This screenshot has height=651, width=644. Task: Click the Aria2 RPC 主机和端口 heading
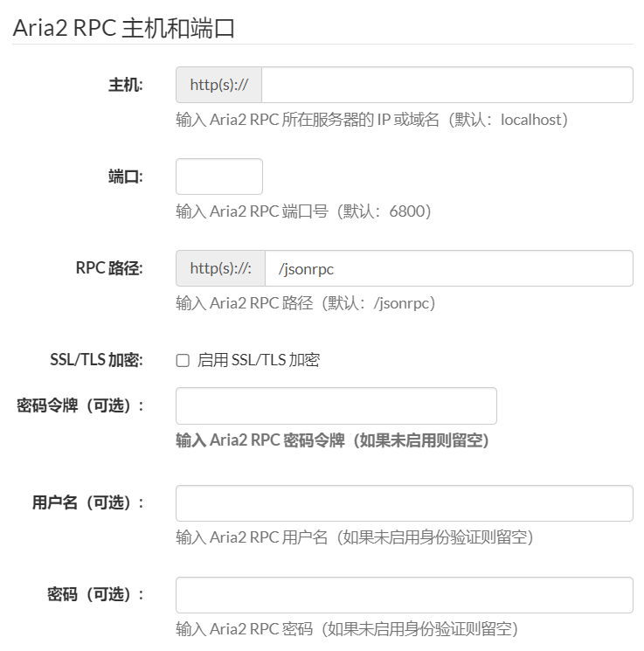[x=124, y=27]
